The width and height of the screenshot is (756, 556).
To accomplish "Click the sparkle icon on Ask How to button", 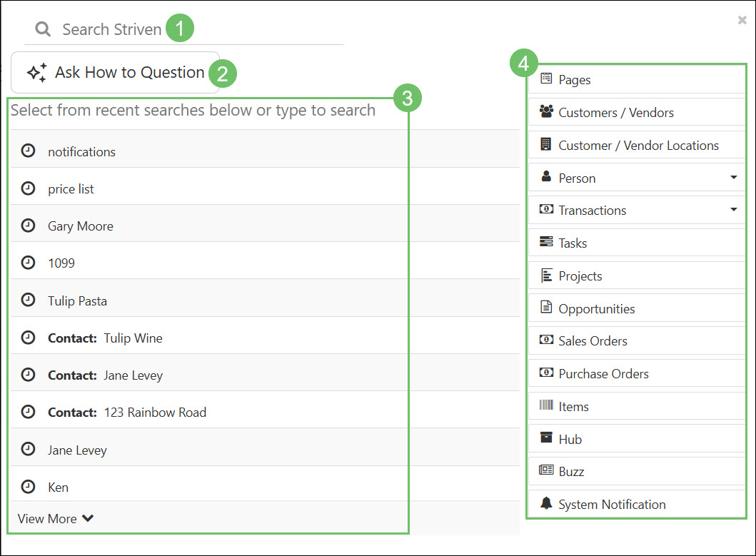I will click(36, 72).
